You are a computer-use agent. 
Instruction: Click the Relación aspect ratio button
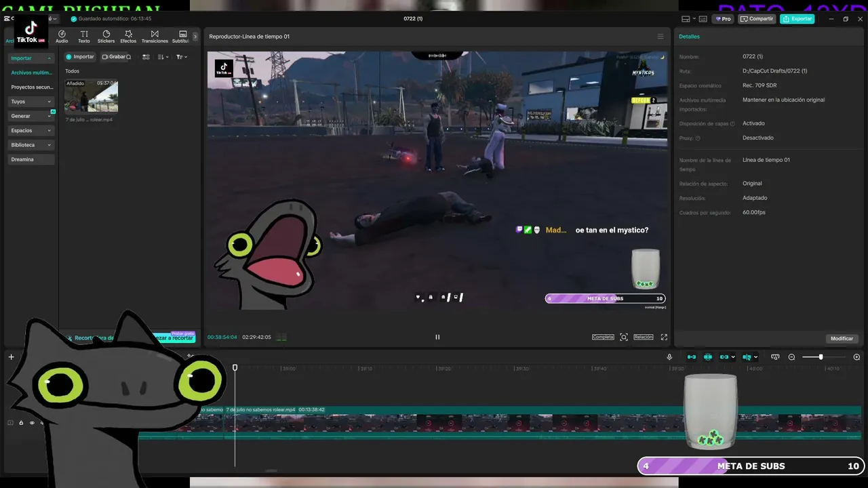click(x=644, y=337)
